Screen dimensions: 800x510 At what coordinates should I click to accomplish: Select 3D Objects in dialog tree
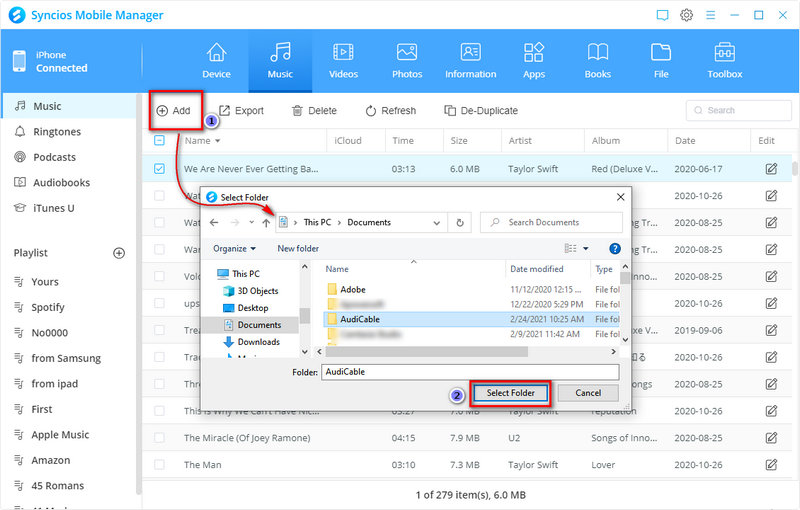251,291
